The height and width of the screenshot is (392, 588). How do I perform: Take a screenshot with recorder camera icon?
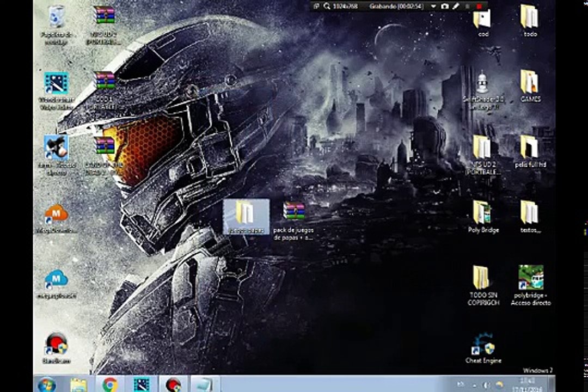(444, 7)
